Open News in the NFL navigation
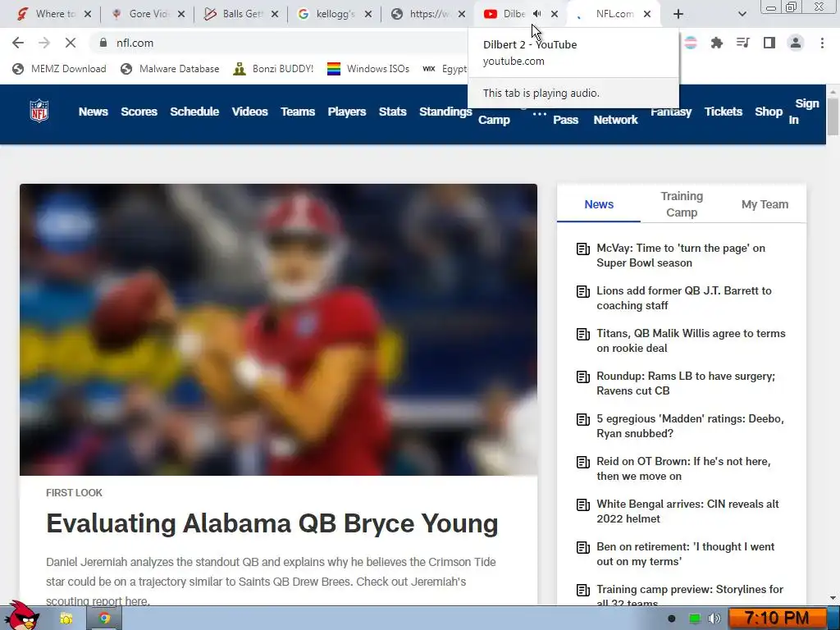840x630 pixels. point(94,112)
